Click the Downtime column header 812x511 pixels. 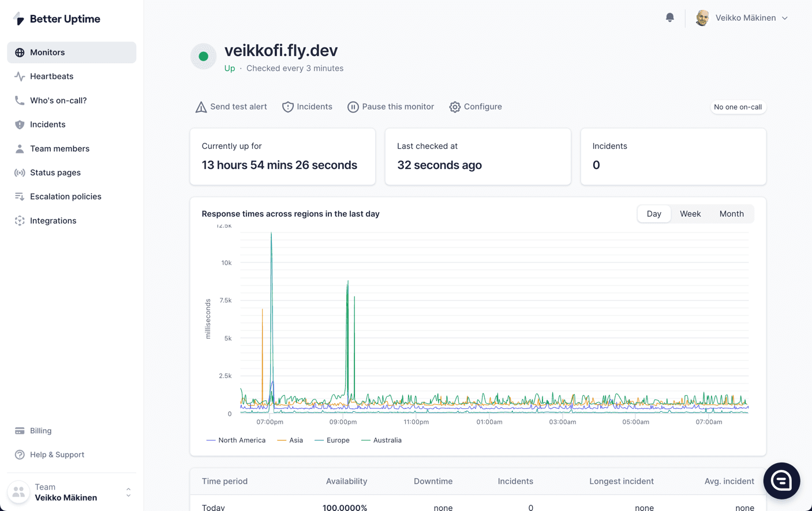click(433, 482)
